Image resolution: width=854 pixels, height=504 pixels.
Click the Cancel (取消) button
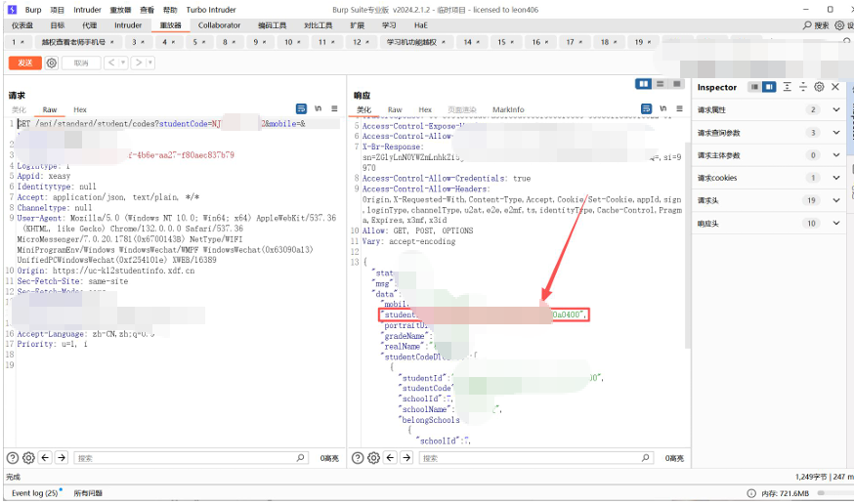(81, 63)
